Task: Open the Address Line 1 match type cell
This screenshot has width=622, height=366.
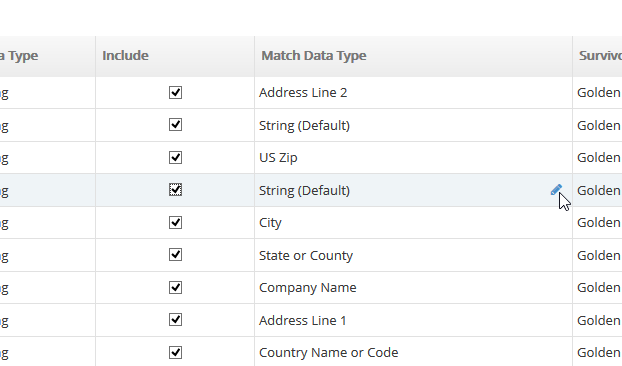Action: 413,320
